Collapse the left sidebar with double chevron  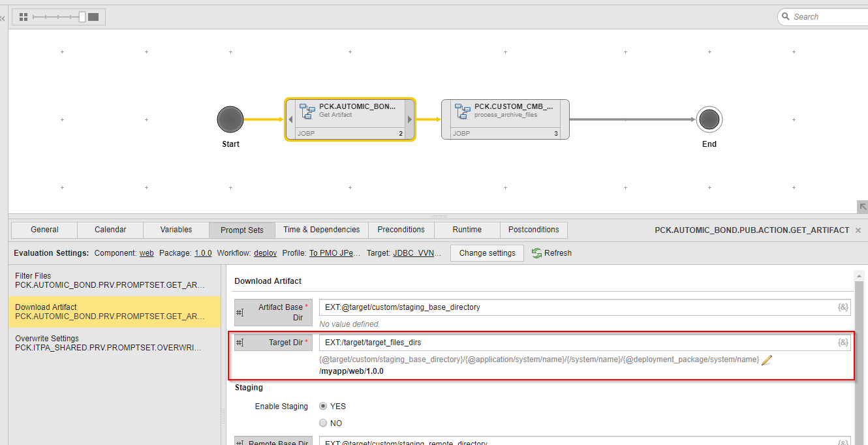pyautogui.click(x=3, y=18)
